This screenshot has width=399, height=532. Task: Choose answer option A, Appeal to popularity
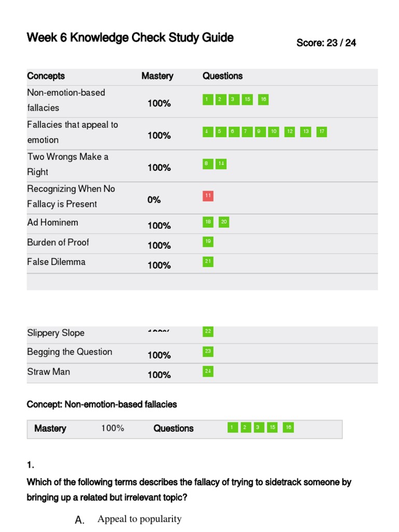coord(139,519)
